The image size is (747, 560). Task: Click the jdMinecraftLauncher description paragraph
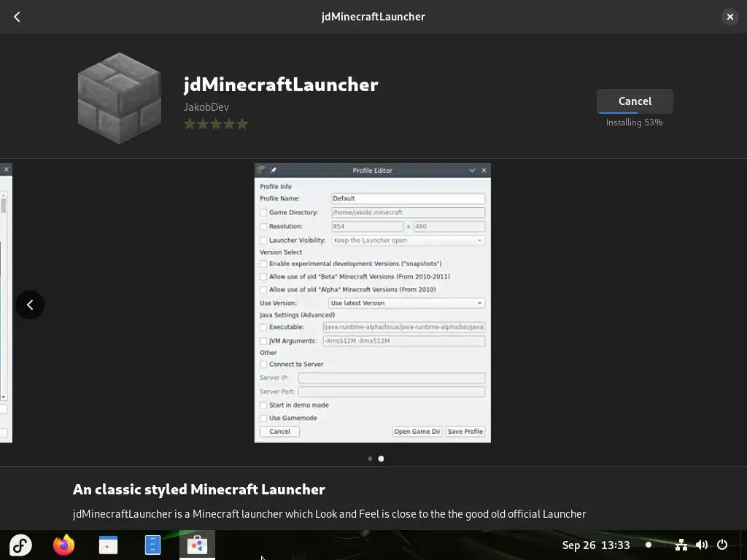point(329,514)
